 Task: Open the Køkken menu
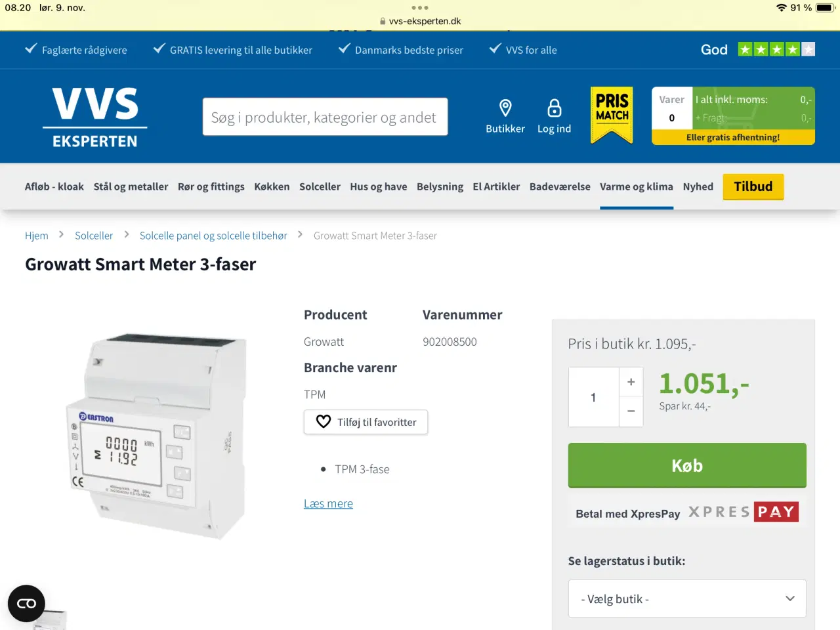[272, 186]
